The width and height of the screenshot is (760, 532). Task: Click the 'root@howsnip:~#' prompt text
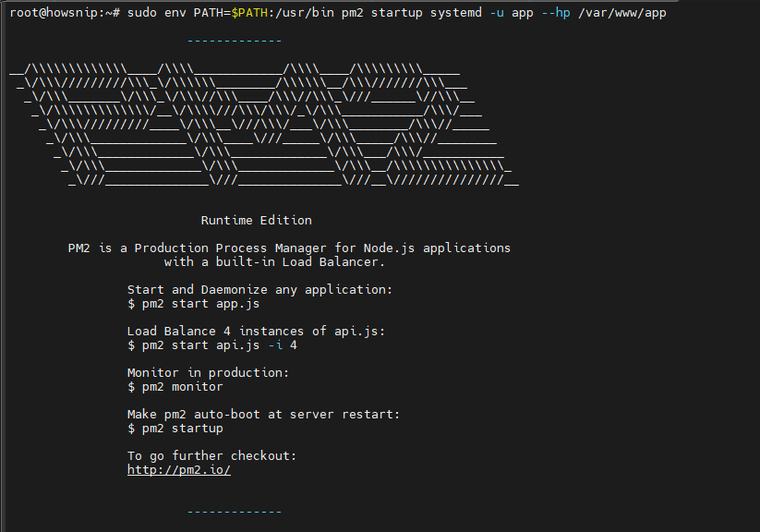pyautogui.click(x=65, y=13)
